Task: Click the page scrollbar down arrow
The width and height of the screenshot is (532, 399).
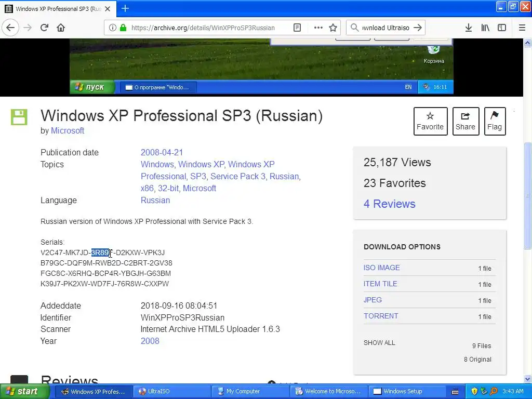Action: pyautogui.click(x=528, y=379)
